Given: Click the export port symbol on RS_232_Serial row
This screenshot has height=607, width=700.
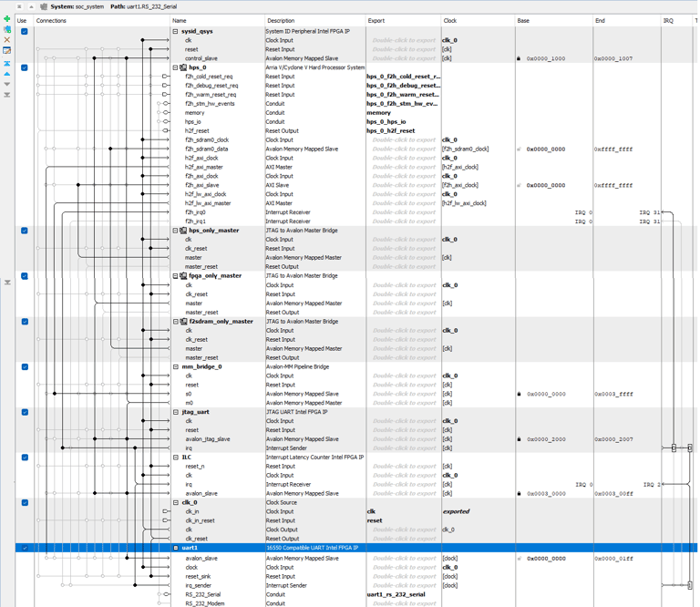Looking at the screenshot, I should 166,594.
